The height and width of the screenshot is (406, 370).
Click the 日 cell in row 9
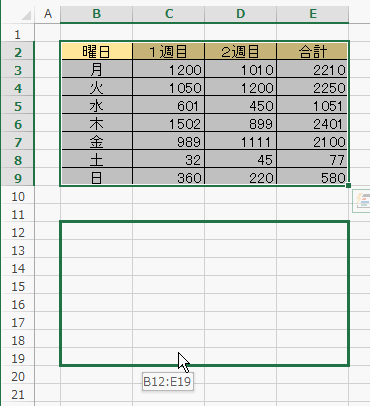click(x=97, y=177)
